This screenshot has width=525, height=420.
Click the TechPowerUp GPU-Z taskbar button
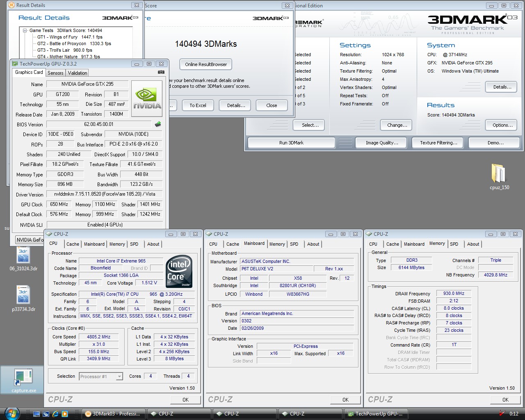376,414
